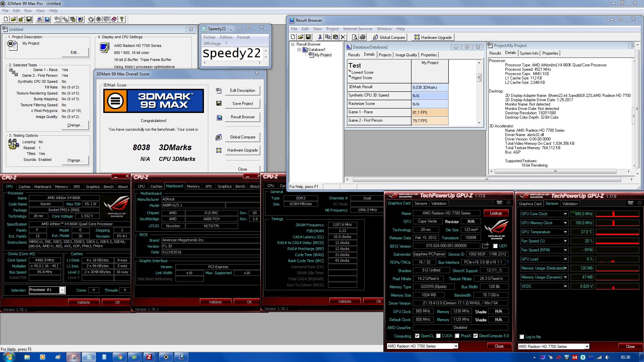The image size is (644, 362).
Task: Open Windows Explorer from taskbar
Action: pyautogui.click(x=27, y=357)
